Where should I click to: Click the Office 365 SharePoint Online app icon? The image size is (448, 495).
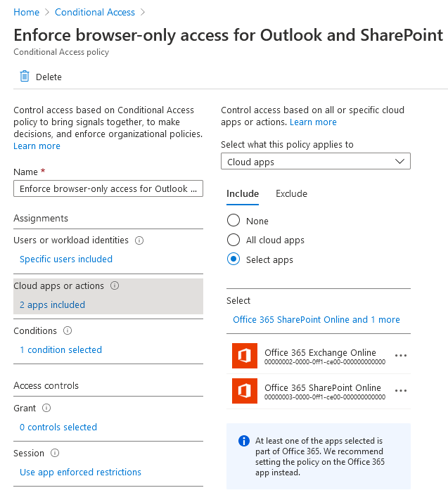point(245,391)
